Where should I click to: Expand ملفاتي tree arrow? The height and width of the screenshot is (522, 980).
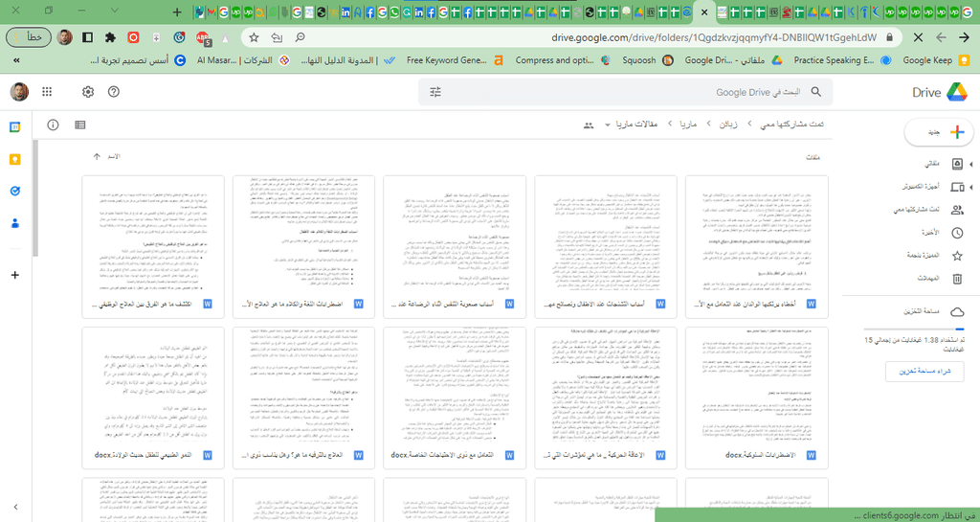[x=971, y=165]
